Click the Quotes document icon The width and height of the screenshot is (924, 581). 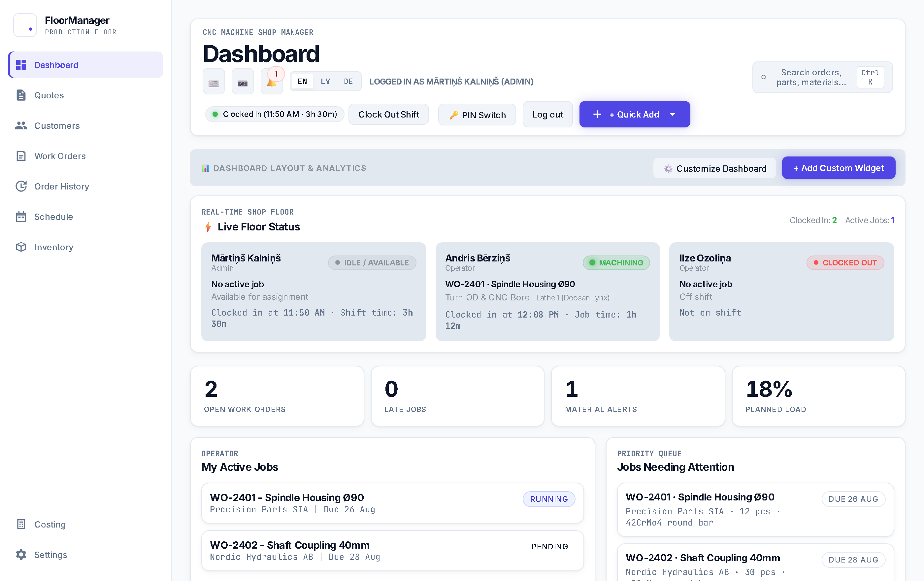click(x=21, y=95)
